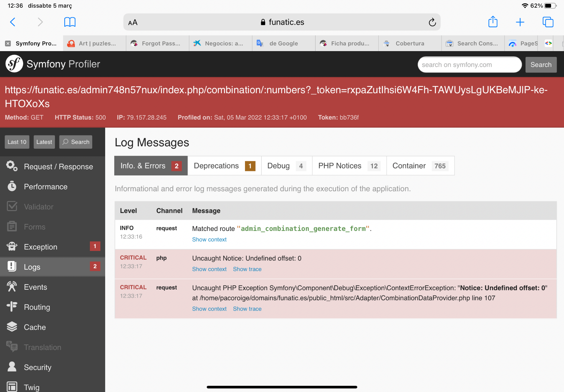Open Routing signpost icon in sidebar
Image resolution: width=564 pixels, height=392 pixels.
pos(12,307)
